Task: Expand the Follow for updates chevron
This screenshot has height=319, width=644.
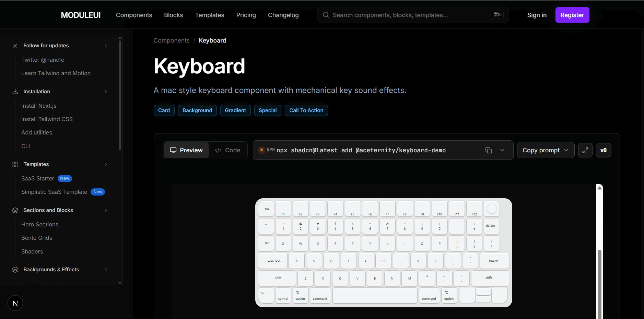Action: point(106,46)
